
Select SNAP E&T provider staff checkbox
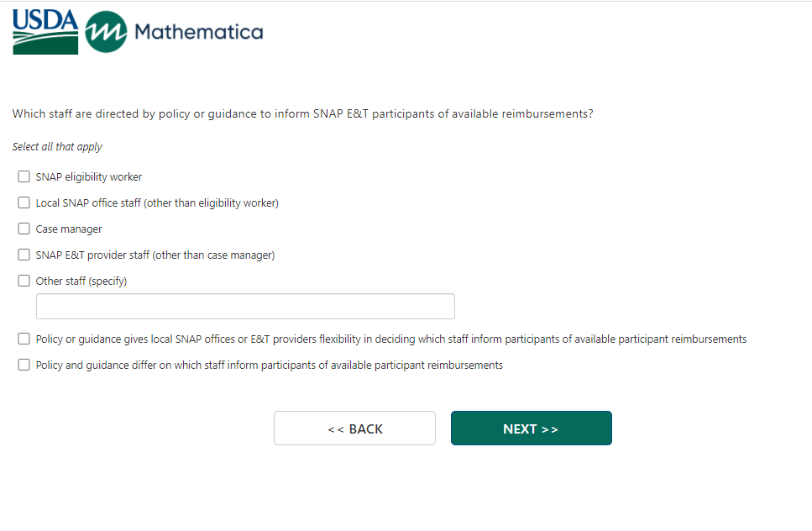tap(24, 255)
